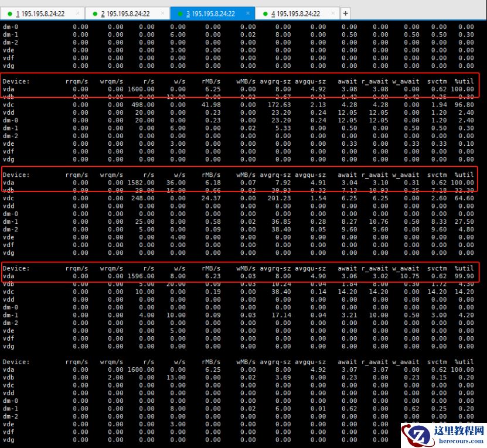Click the green connection dot on tab 1
The width and height of the screenshot is (487, 448).
(x=10, y=13)
